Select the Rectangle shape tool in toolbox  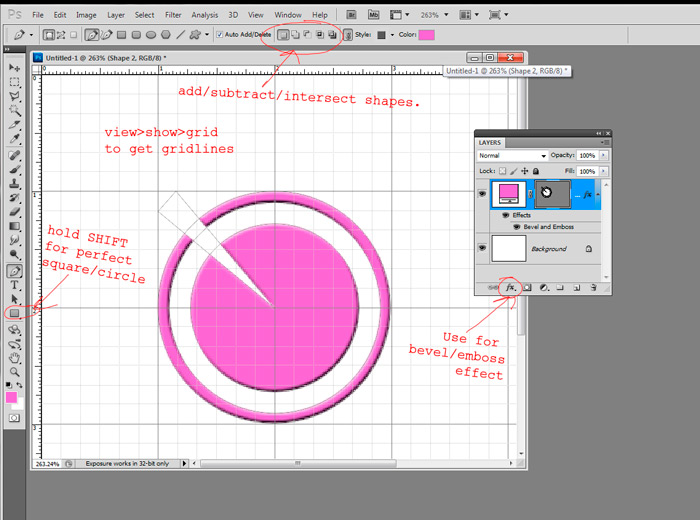point(15,313)
